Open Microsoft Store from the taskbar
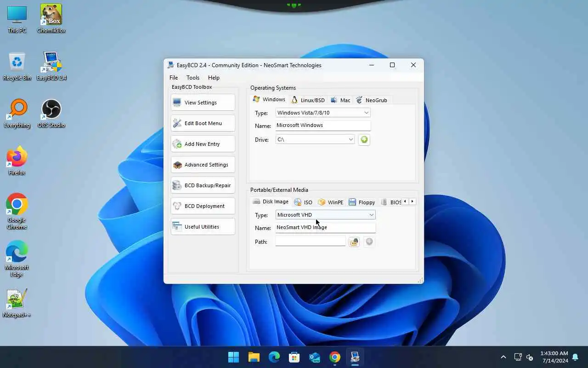Image resolution: width=588 pixels, height=368 pixels. pos(294,357)
